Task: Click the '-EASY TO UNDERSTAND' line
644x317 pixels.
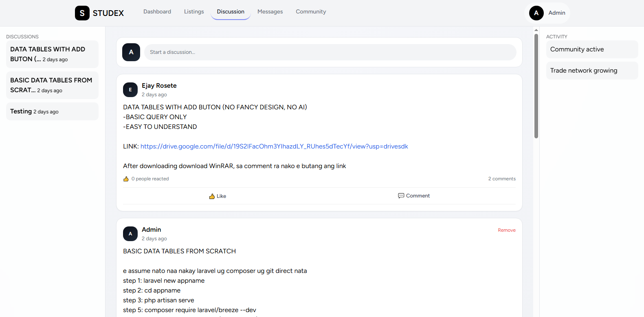Action: 160,127
